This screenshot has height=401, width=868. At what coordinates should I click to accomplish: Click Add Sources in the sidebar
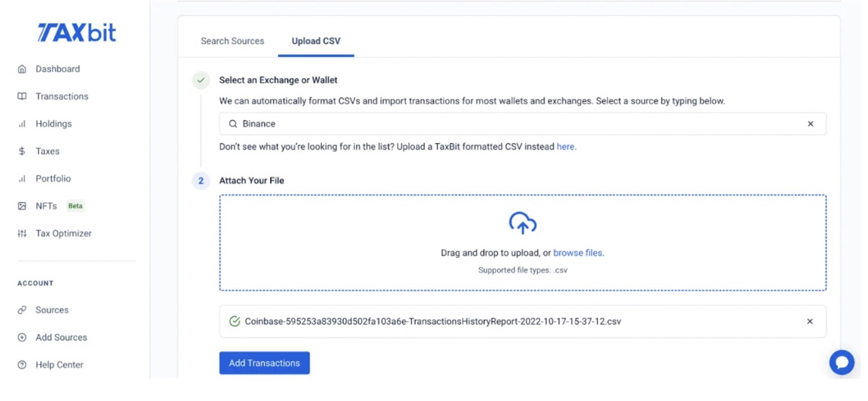pyautogui.click(x=62, y=337)
